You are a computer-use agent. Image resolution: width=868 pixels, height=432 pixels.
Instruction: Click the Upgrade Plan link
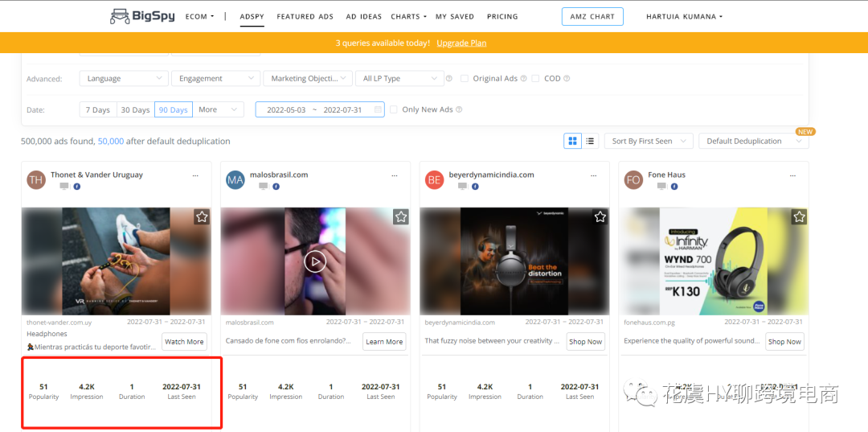click(461, 43)
